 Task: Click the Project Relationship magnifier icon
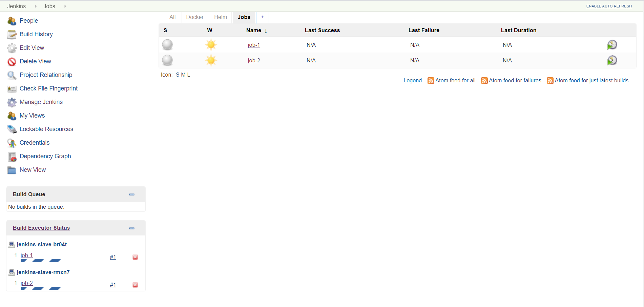12,75
